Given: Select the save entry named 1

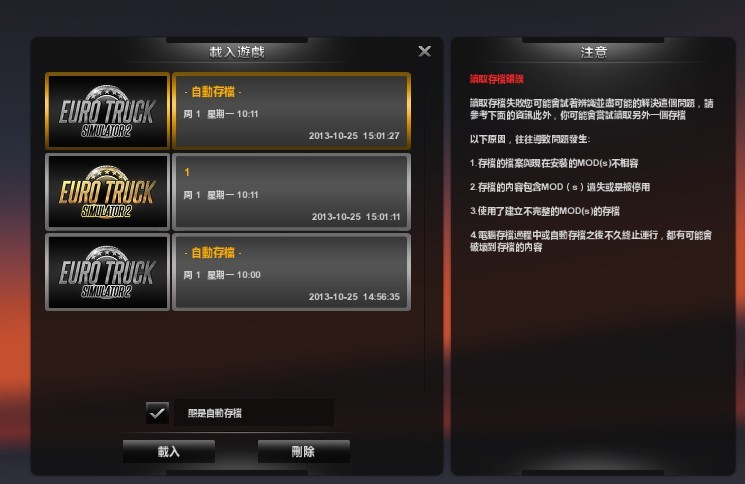Looking at the screenshot, I should click(x=291, y=191).
